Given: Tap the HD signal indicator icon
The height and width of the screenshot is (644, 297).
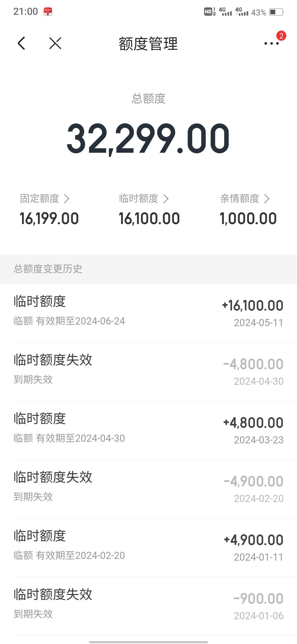Looking at the screenshot, I should pyautogui.click(x=210, y=12).
